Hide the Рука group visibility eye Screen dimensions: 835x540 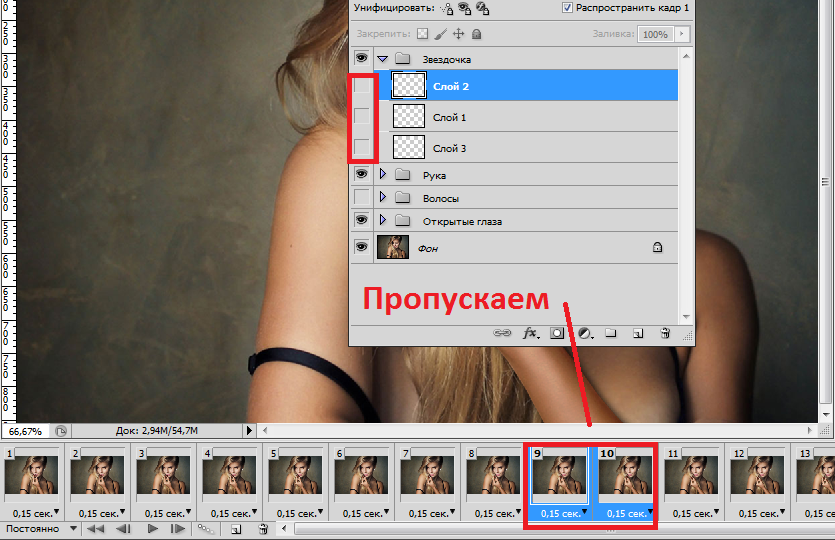click(x=362, y=174)
